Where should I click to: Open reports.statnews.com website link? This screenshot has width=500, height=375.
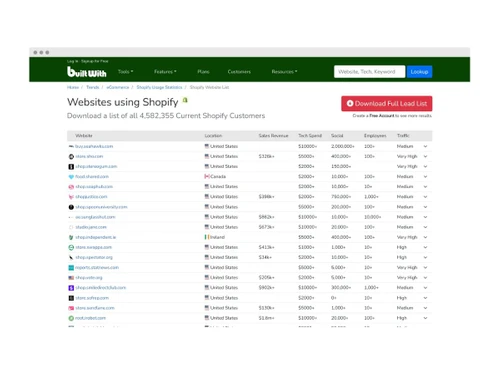pyautogui.click(x=97, y=267)
